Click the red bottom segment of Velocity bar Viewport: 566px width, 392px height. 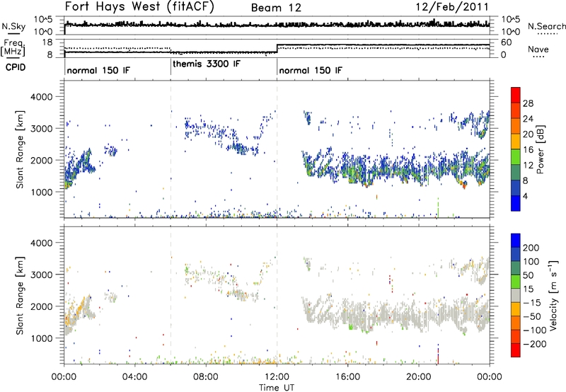[516, 350]
